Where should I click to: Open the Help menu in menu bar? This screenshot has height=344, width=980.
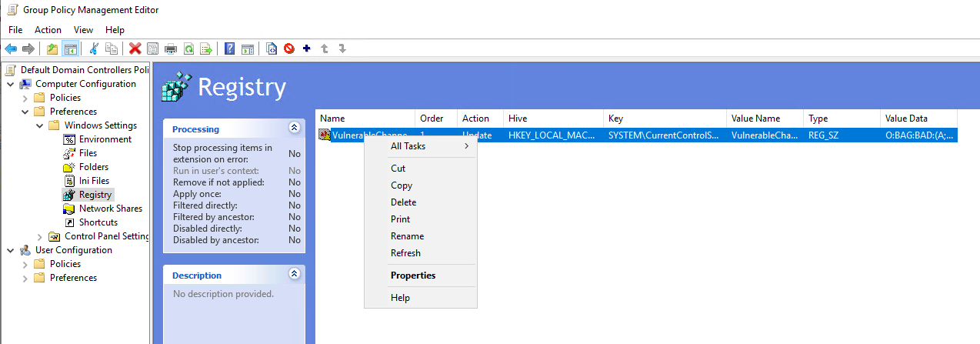coord(115,30)
